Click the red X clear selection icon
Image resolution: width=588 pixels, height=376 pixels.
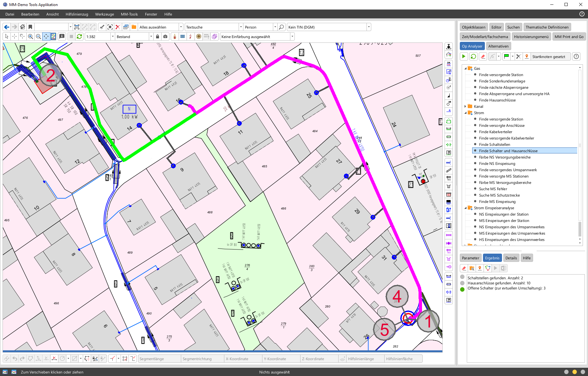118,27
